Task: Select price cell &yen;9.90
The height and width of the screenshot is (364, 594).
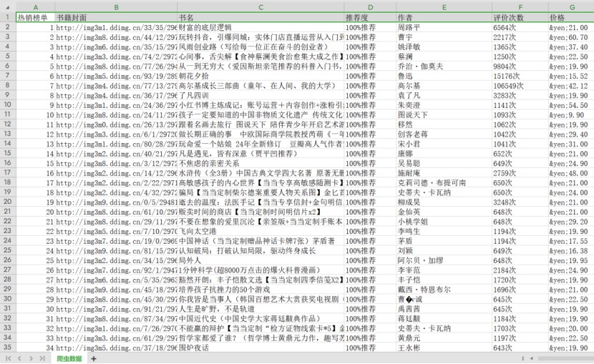Action: pos(571,114)
